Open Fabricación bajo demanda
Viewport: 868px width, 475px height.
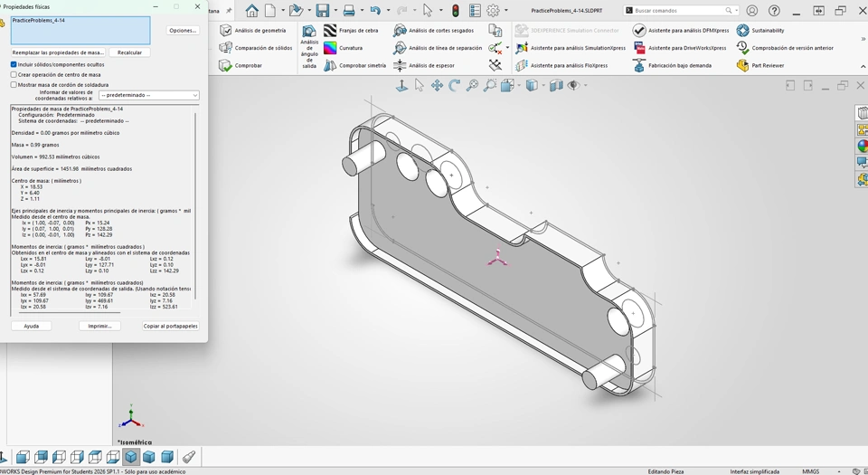tap(672, 65)
